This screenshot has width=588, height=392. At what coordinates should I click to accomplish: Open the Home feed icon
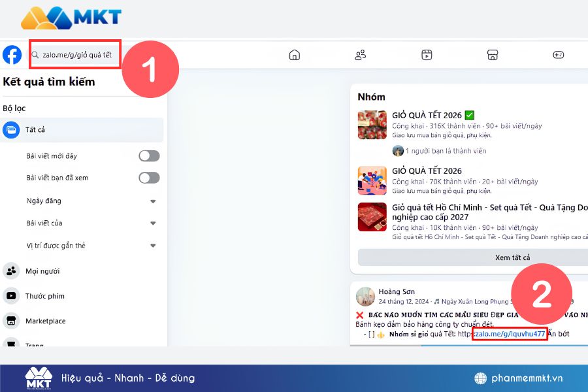(x=295, y=55)
